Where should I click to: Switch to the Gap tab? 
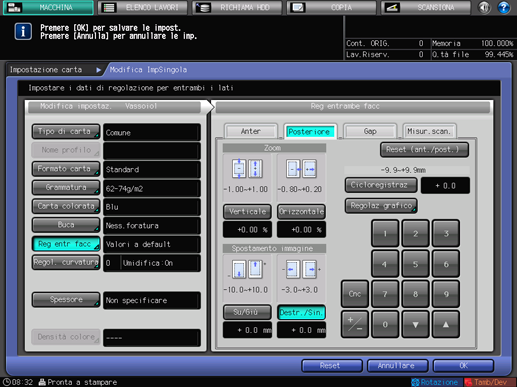tap(370, 131)
